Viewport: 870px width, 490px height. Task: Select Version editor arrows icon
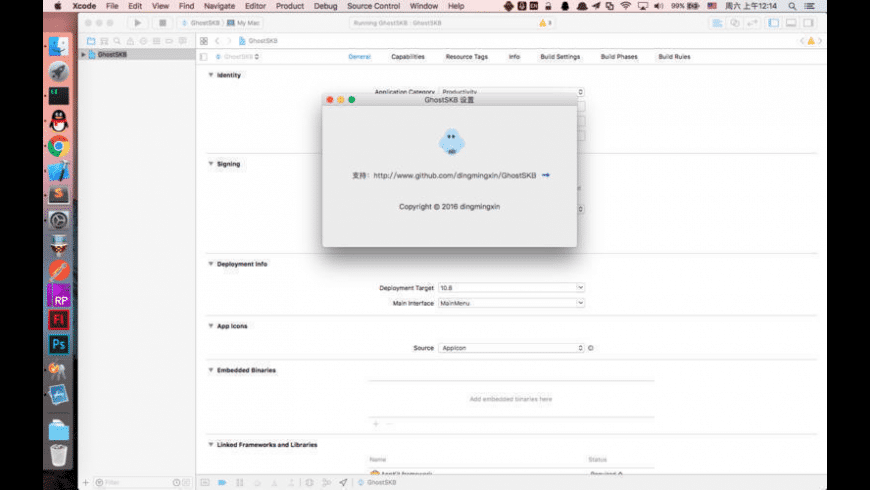(752, 23)
